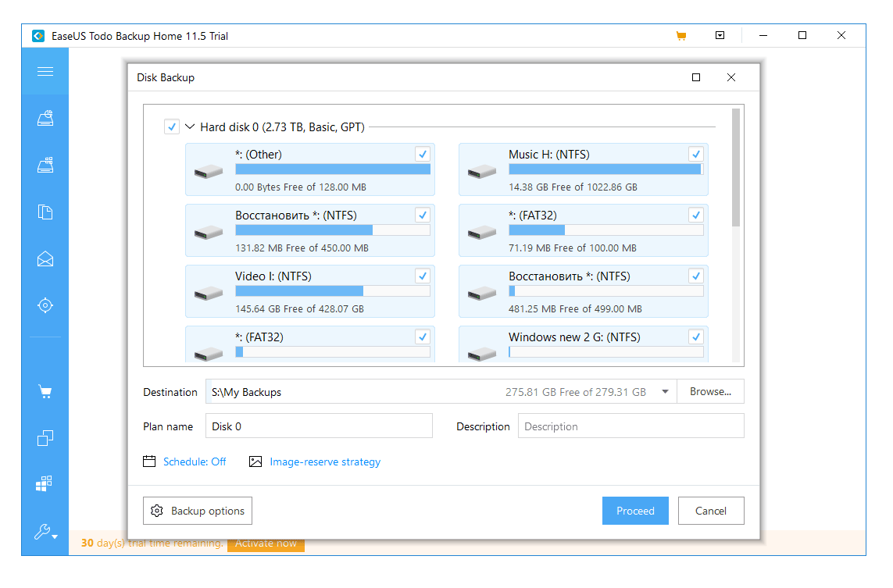This screenshot has height=588, width=893.
Task: Click the "Hard disk 0 (2.73 TB, Basic, GPT)" label
Action: pos(283,127)
